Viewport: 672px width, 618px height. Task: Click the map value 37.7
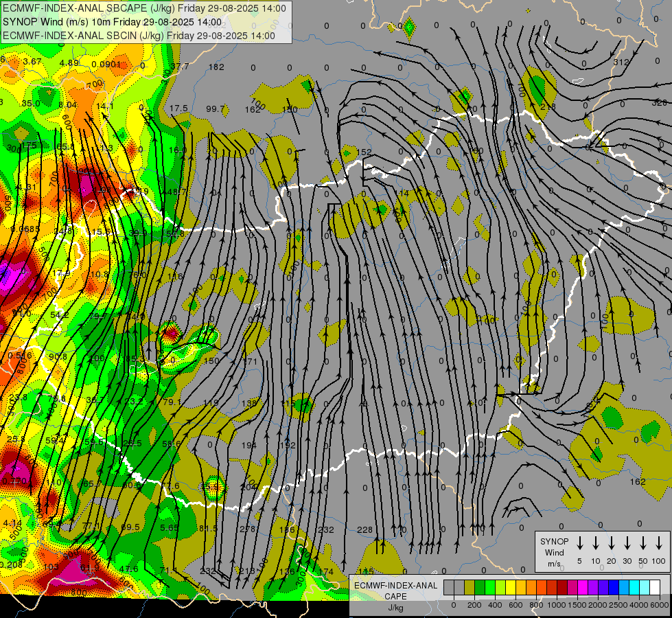(180, 67)
